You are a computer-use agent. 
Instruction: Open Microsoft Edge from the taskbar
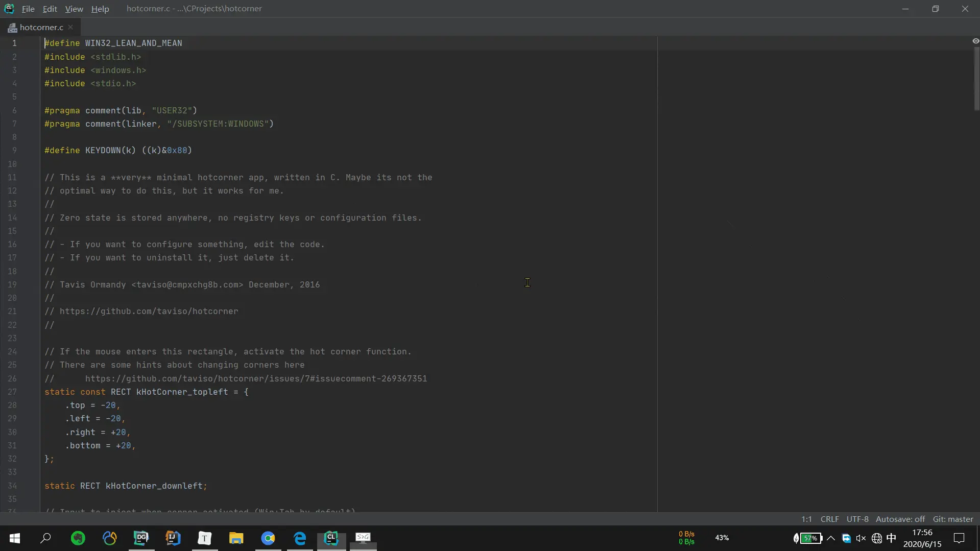pyautogui.click(x=300, y=538)
